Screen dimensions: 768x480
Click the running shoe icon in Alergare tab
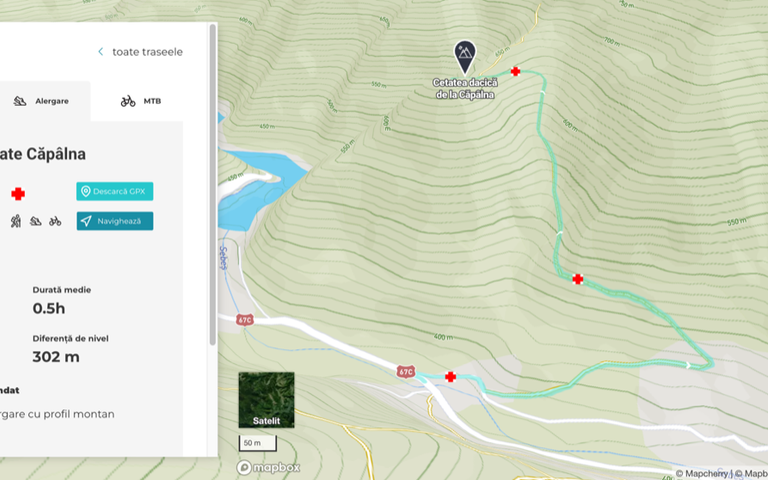[20, 101]
